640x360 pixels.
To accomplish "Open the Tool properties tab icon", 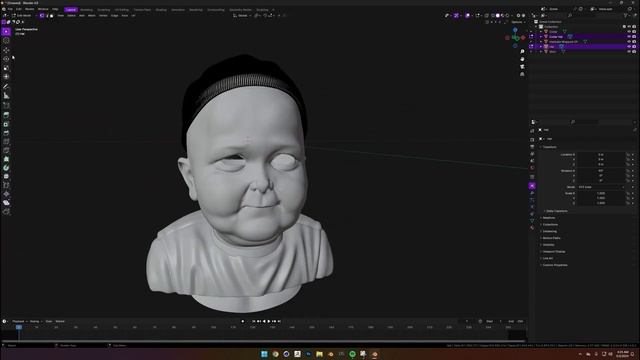I will coord(532,131).
